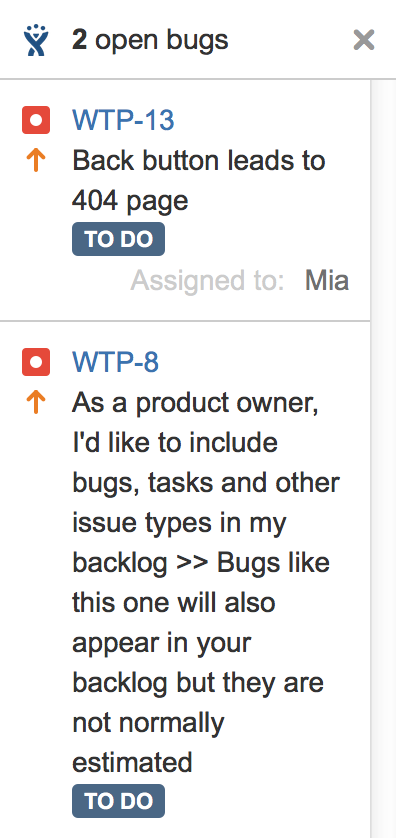
Task: Select the 'Back button leads to 404 page' summary
Action: (199, 181)
